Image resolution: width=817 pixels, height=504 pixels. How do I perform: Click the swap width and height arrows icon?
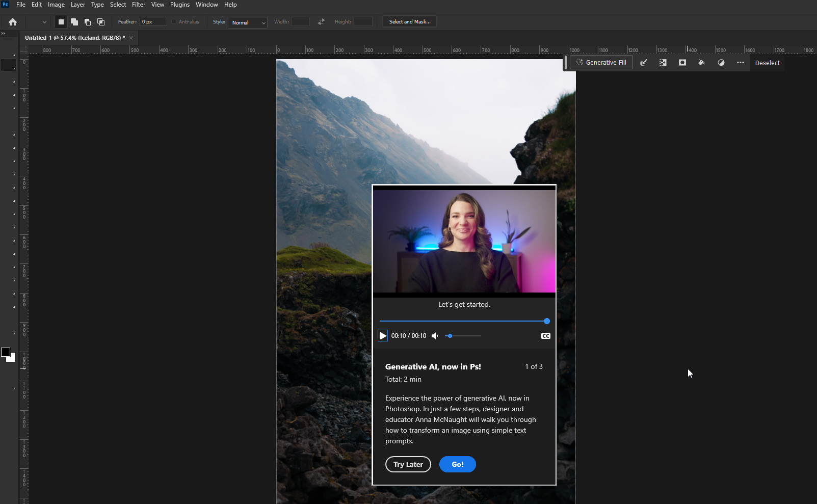321,22
